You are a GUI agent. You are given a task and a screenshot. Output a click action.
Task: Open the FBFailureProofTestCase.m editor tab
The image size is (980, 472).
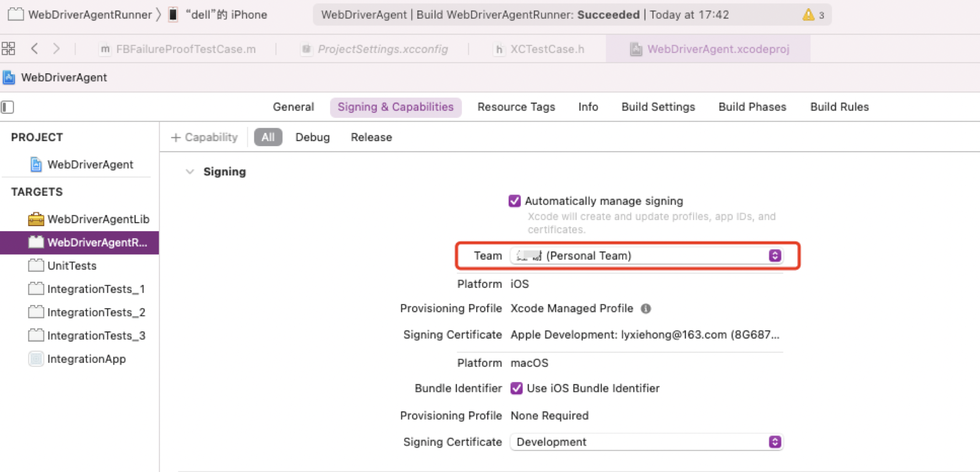tap(177, 49)
